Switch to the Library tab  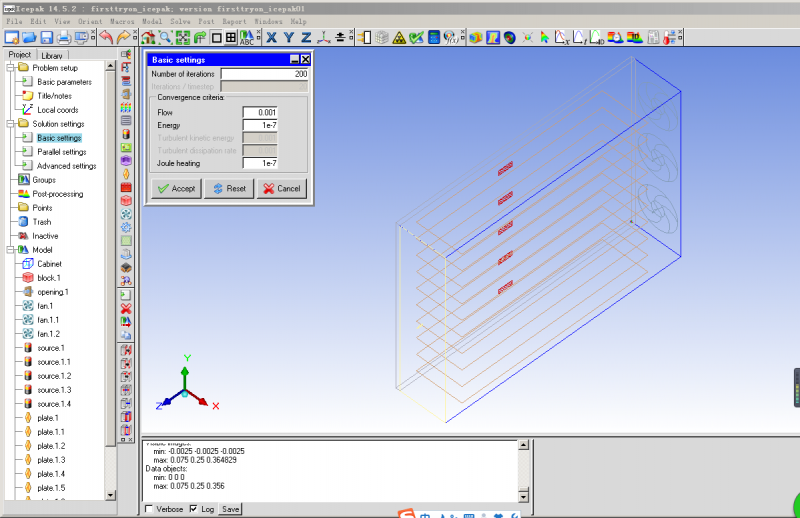click(x=52, y=55)
